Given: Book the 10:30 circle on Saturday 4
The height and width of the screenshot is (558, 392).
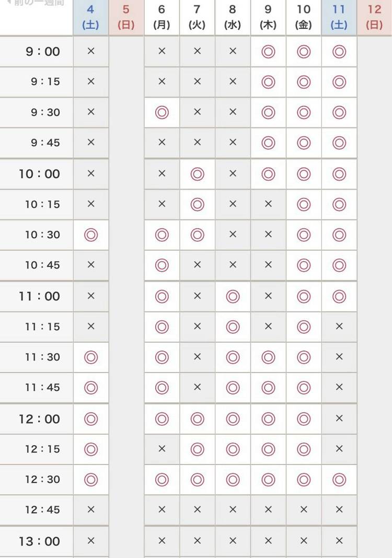Looking at the screenshot, I should pyautogui.click(x=91, y=235).
